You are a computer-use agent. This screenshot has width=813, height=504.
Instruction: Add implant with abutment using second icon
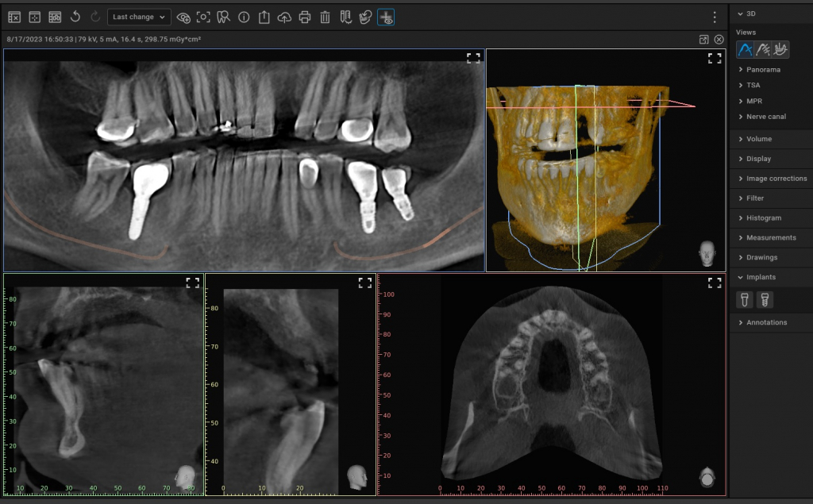click(x=765, y=300)
